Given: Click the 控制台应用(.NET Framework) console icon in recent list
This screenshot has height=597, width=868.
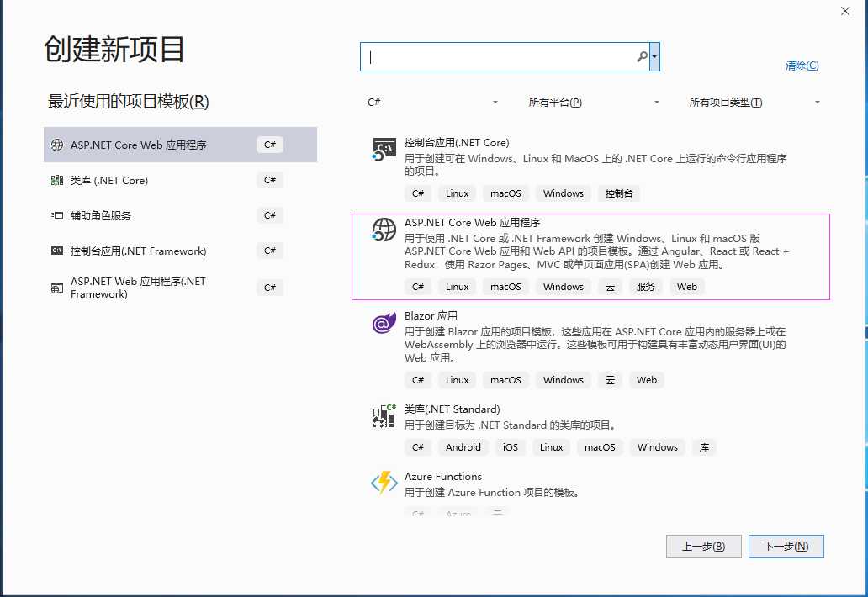Looking at the screenshot, I should pos(57,251).
